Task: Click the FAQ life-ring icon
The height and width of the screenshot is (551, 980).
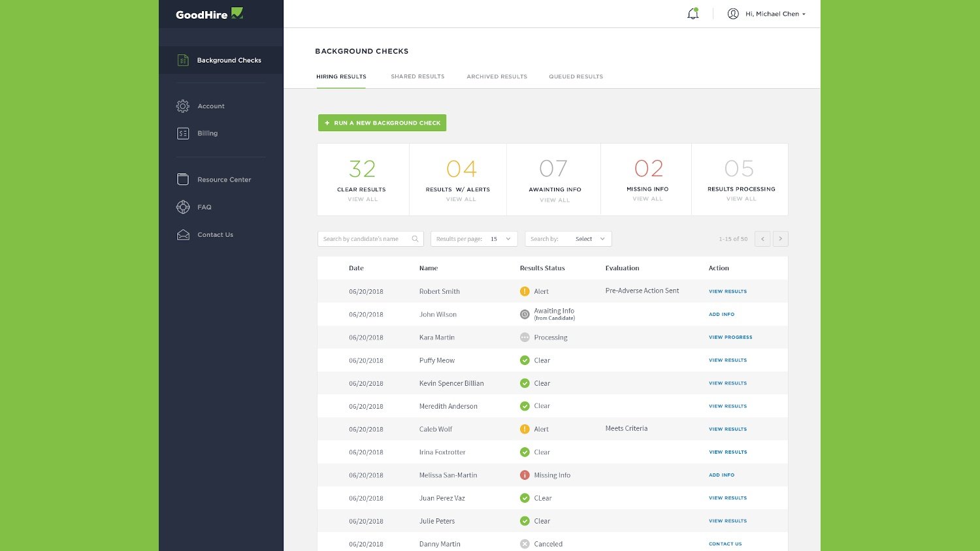Action: pos(183,207)
